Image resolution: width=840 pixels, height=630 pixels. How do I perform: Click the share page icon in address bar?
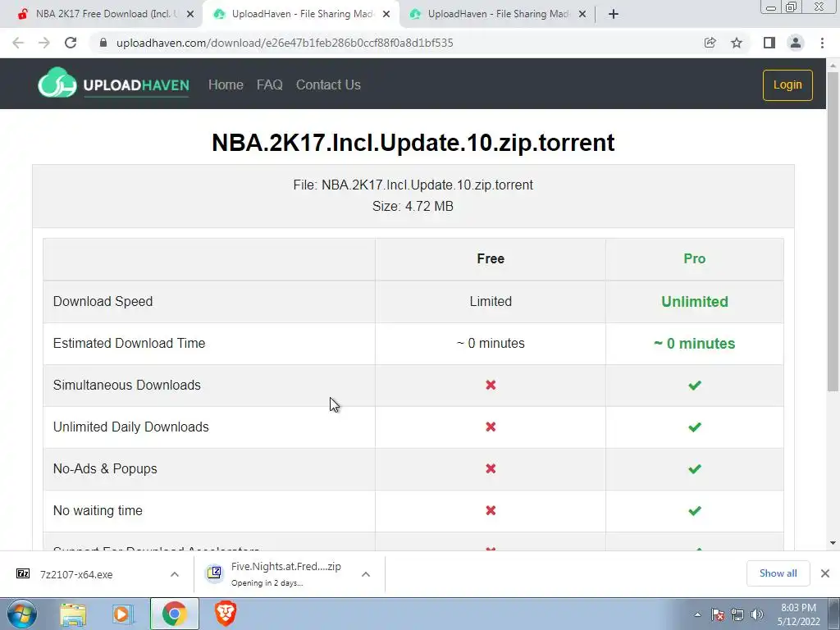point(710,43)
